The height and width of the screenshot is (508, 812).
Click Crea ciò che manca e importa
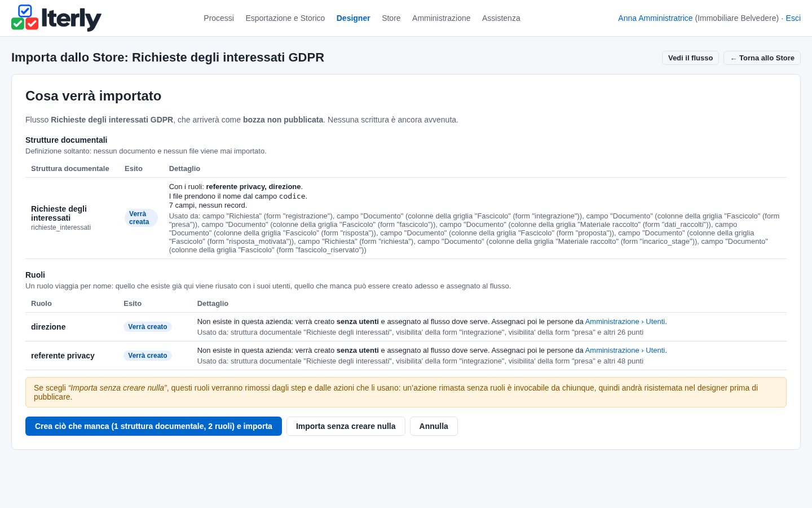coord(153,426)
